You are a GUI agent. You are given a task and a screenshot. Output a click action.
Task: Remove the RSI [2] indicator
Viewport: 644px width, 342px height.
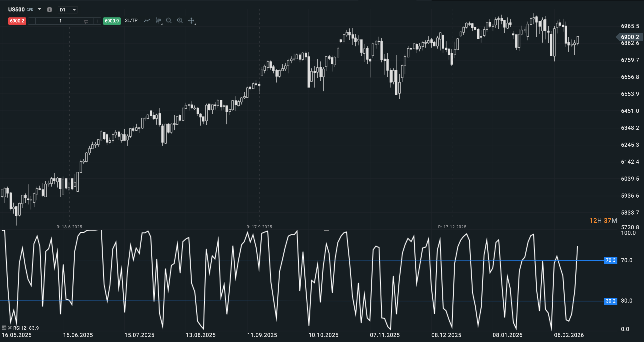point(10,328)
